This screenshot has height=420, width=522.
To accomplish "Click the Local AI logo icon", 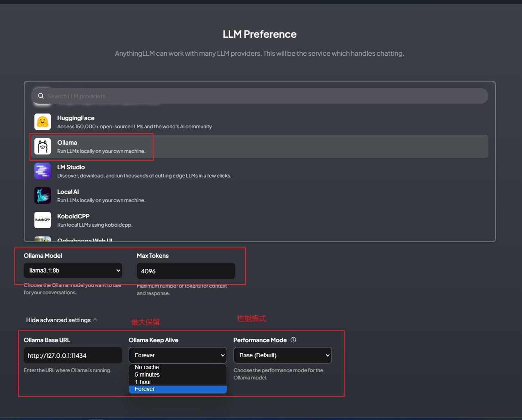I will [x=43, y=195].
